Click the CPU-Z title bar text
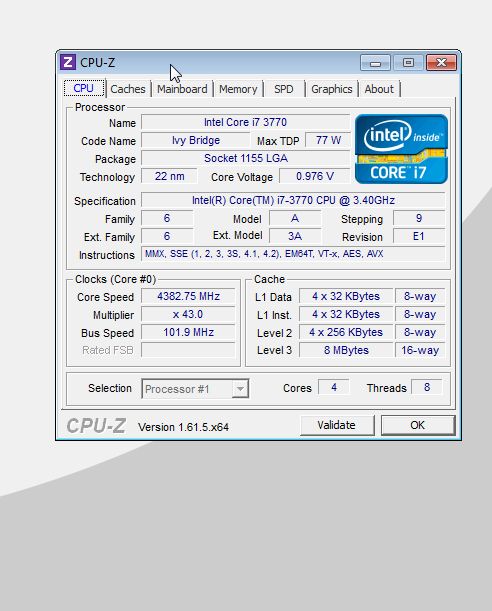The width and height of the screenshot is (492, 611). pyautogui.click(x=97, y=63)
